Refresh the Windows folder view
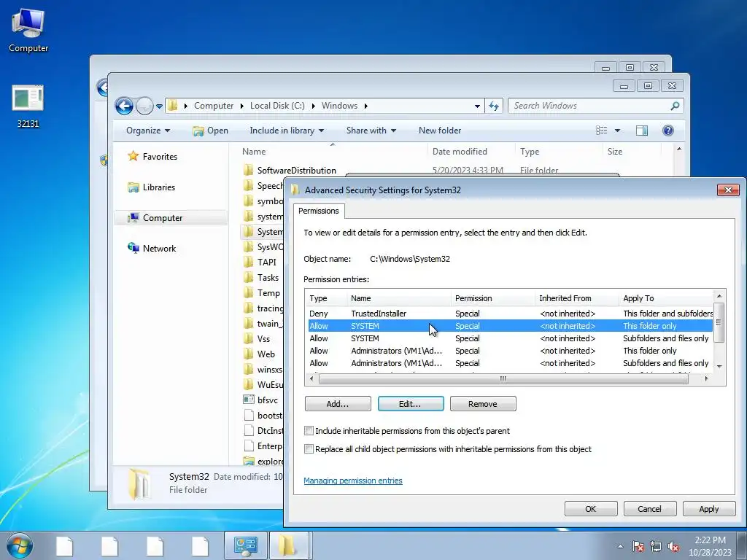This screenshot has height=560, width=747. coord(494,106)
